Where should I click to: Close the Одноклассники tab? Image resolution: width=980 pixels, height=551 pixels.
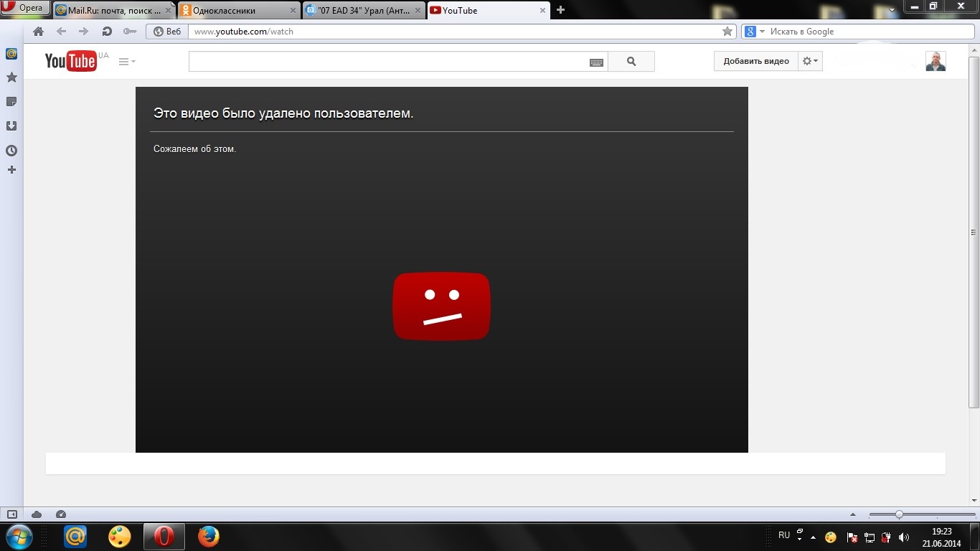click(x=293, y=11)
